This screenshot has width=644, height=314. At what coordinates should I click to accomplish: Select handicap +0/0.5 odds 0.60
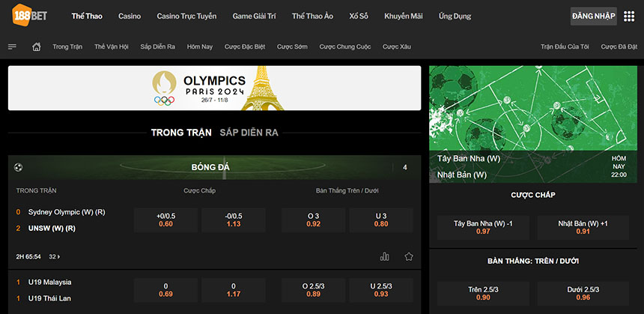[x=165, y=220]
